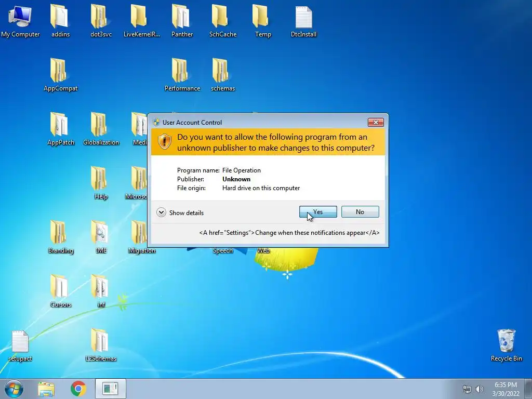The height and width of the screenshot is (399, 532).
Task: Click the network tray icon
Action: [x=467, y=389]
